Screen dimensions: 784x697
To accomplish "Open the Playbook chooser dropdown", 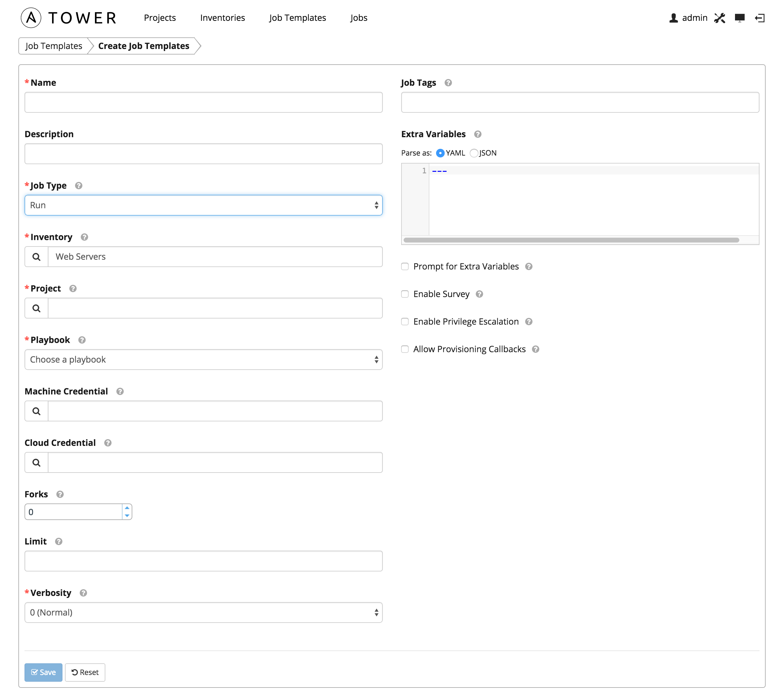I will point(203,359).
